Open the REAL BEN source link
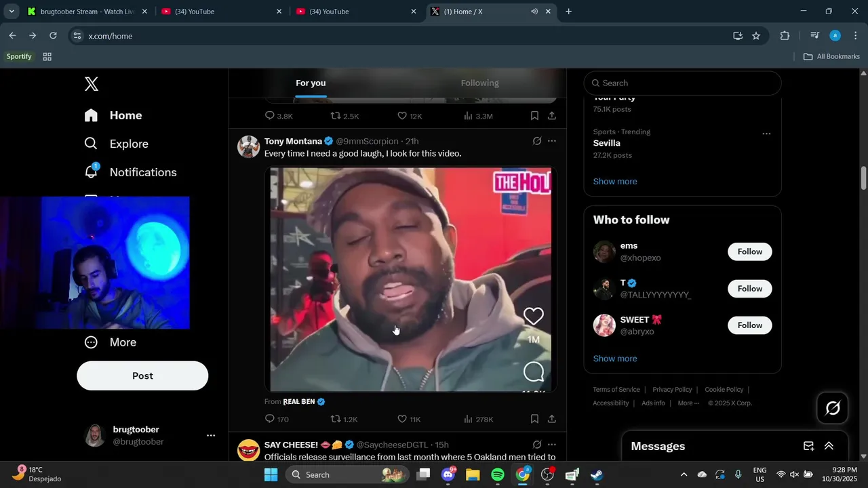The width and height of the screenshot is (868, 488). point(304,401)
